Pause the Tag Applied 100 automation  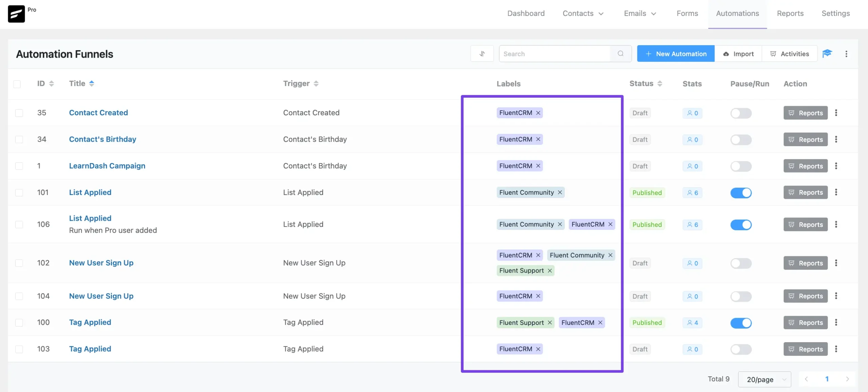741,323
